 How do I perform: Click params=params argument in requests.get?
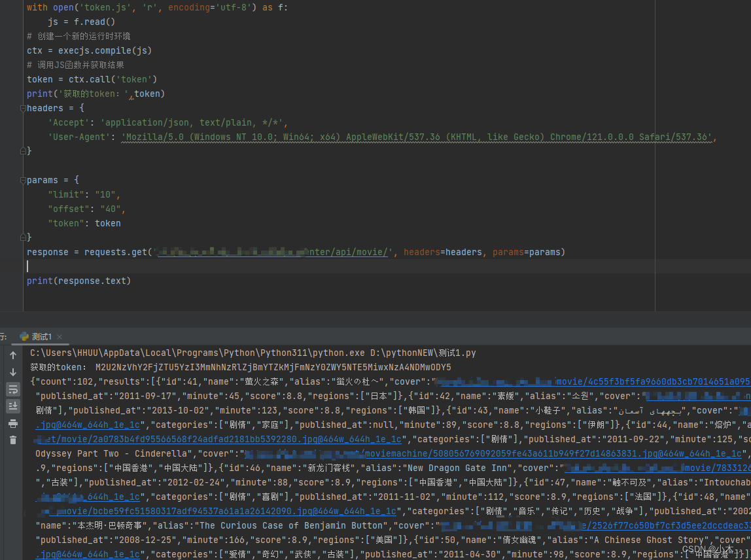tap(526, 252)
